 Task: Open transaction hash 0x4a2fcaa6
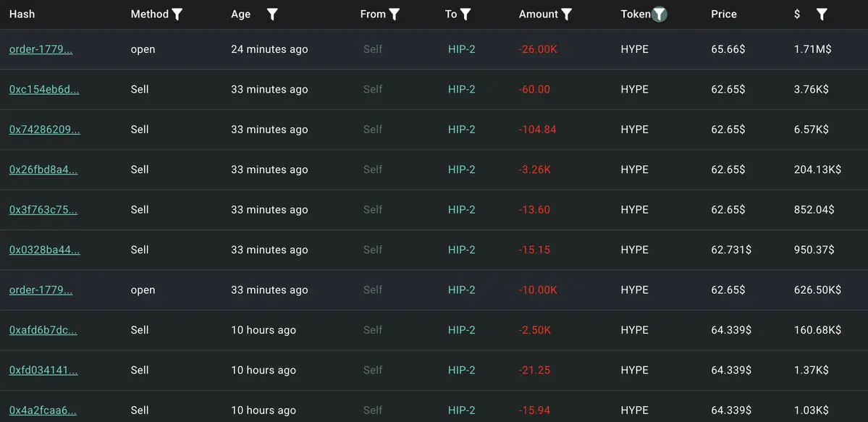click(x=43, y=410)
